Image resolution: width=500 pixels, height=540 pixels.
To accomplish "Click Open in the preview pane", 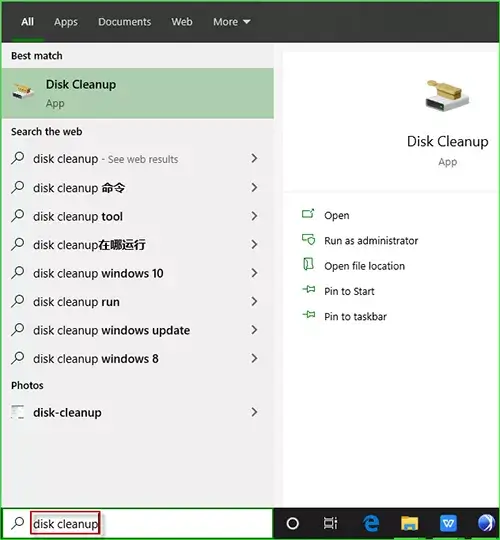I will click(x=336, y=216).
